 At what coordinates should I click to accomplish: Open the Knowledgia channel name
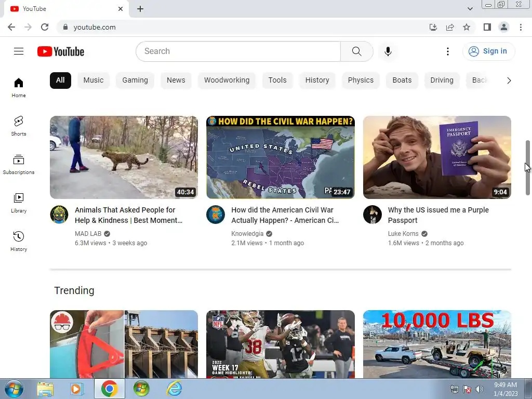(247, 234)
